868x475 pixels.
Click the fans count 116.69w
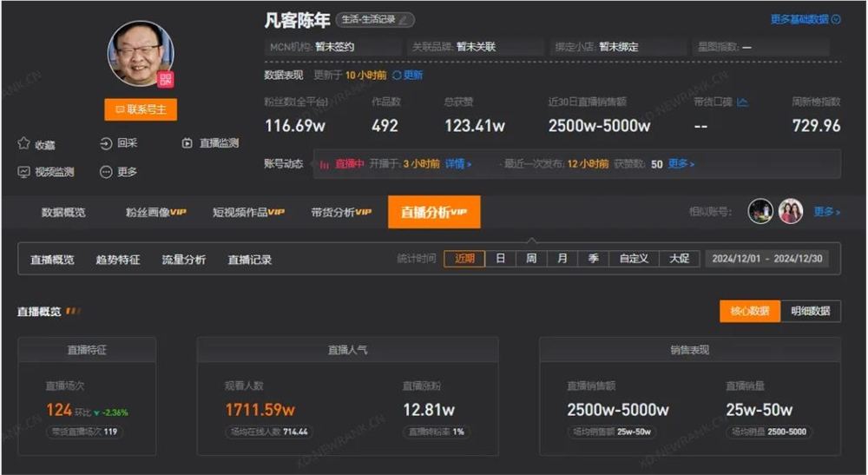(295, 126)
